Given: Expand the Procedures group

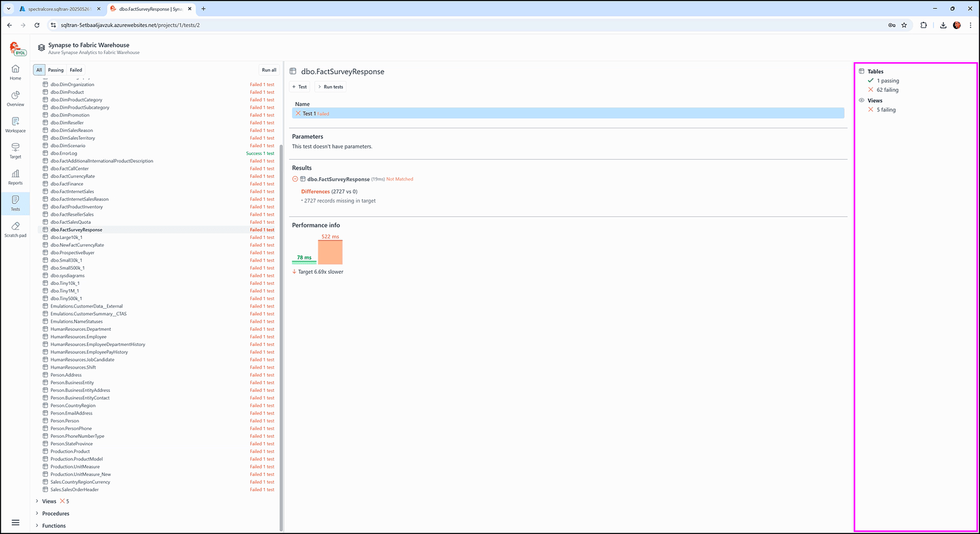Looking at the screenshot, I should 37,513.
